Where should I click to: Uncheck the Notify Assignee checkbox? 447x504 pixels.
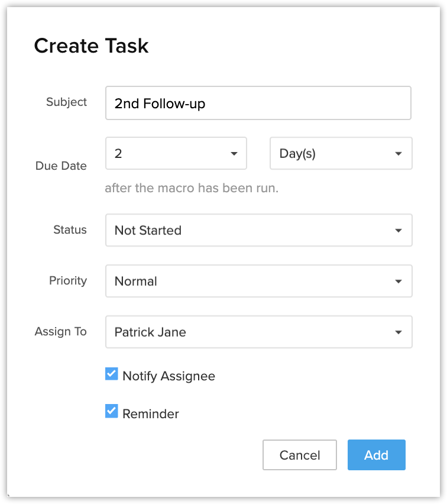pos(112,374)
